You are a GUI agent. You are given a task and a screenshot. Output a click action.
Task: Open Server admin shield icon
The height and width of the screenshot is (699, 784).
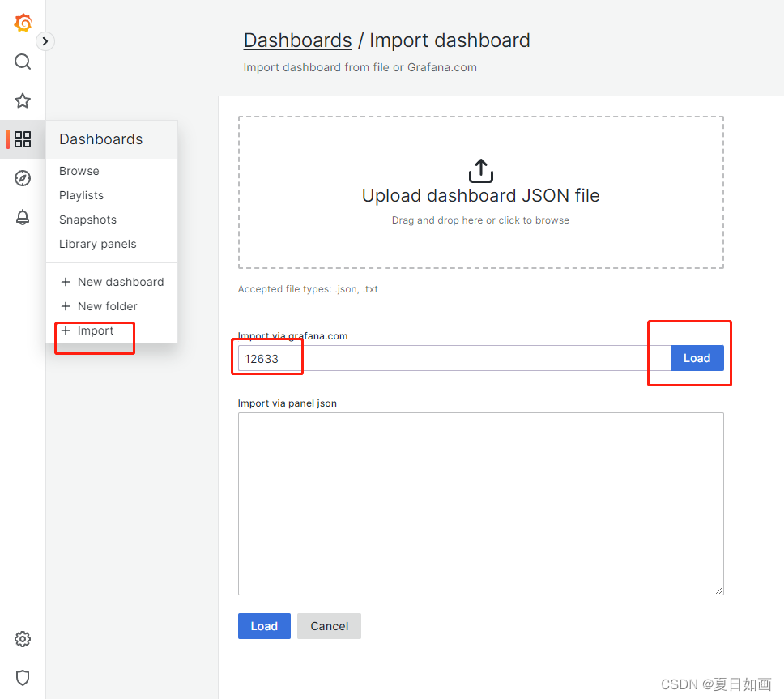[23, 678]
